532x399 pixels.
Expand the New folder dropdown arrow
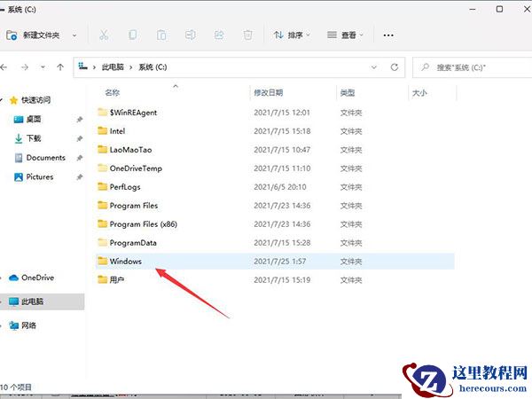coord(74,35)
